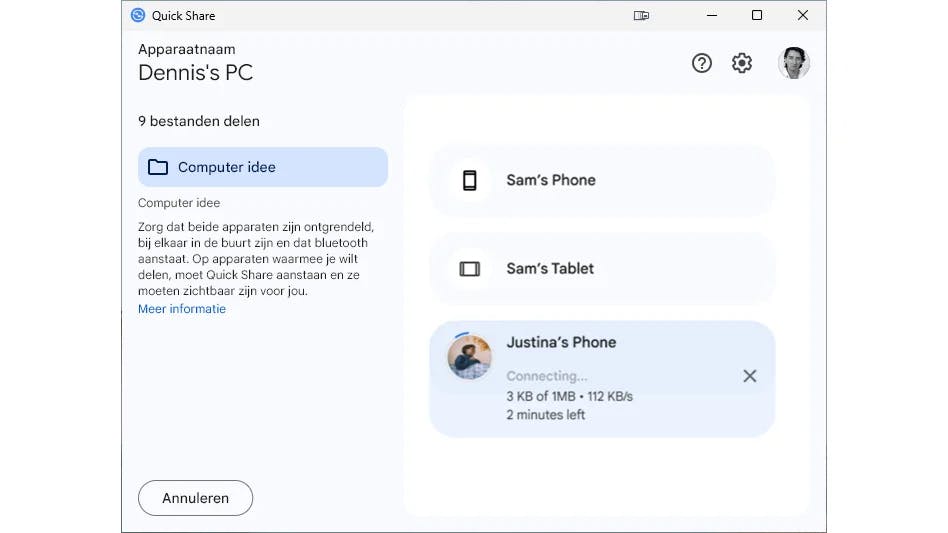
Task: Click the '3 KB of 1MB • 112 KB/s' text
Action: click(x=570, y=396)
